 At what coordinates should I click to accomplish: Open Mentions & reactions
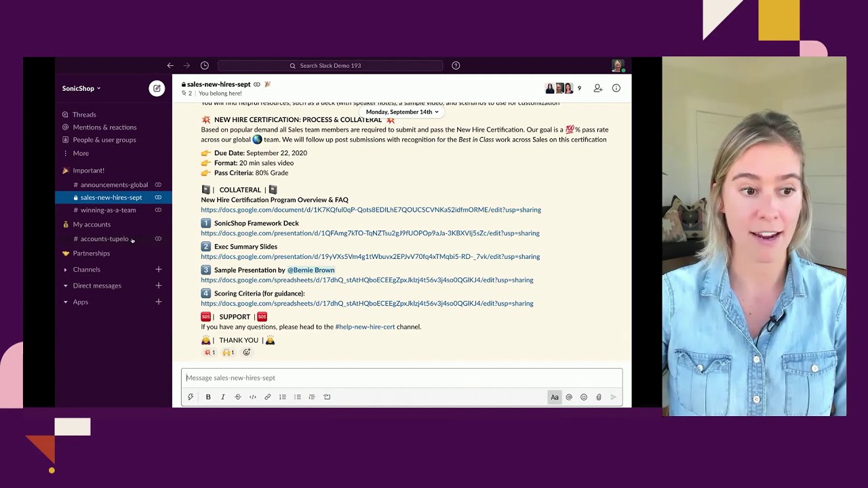tap(104, 127)
